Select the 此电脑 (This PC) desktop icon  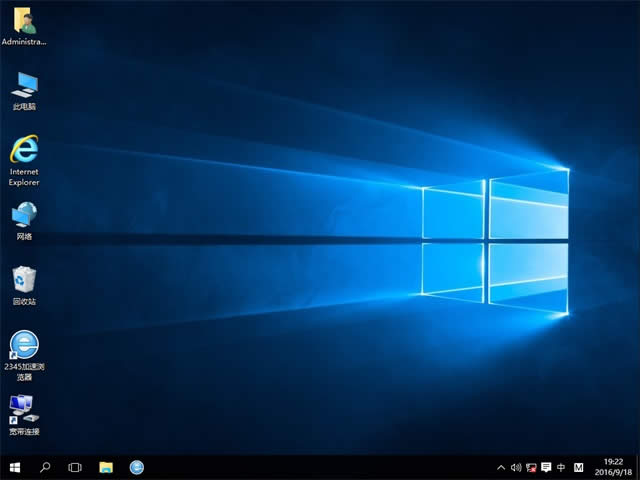(24, 88)
